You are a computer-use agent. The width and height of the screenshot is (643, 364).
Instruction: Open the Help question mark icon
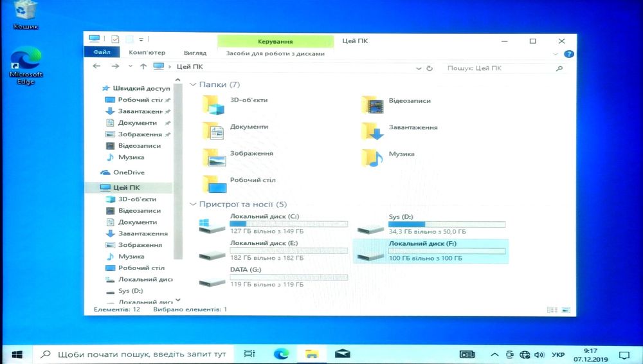tap(569, 54)
